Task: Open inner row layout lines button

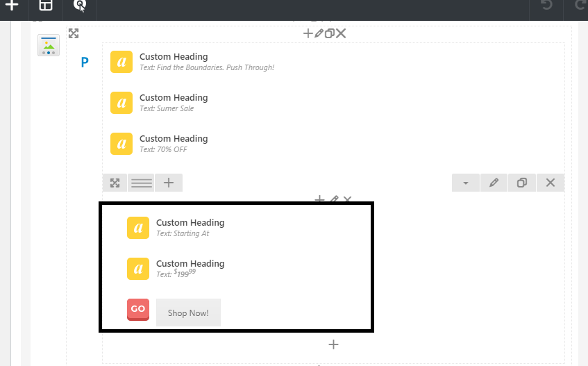Action: point(142,183)
